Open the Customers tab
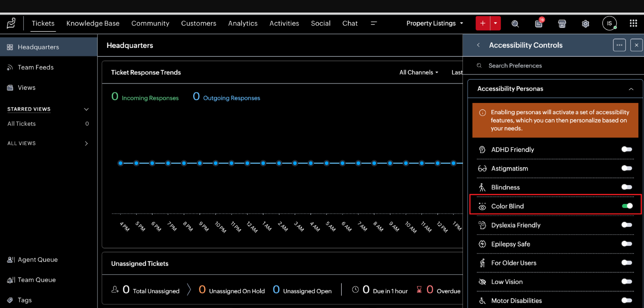The height and width of the screenshot is (308, 644). pos(198,23)
